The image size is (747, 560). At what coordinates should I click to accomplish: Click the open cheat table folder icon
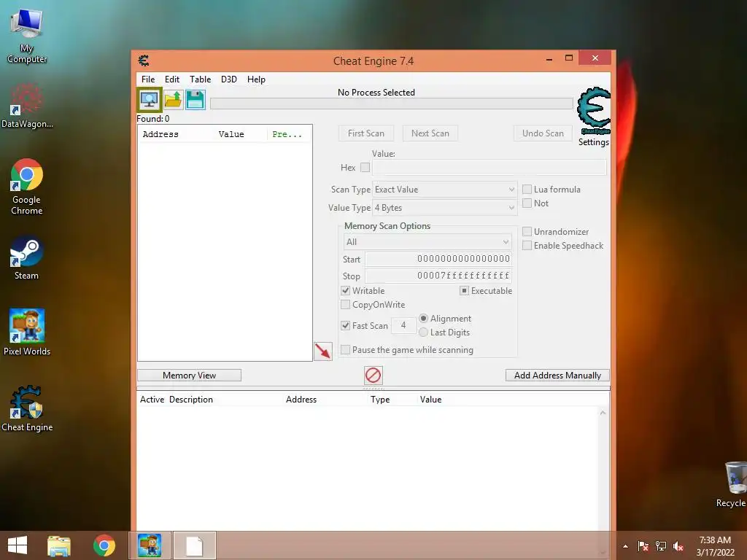coord(173,99)
